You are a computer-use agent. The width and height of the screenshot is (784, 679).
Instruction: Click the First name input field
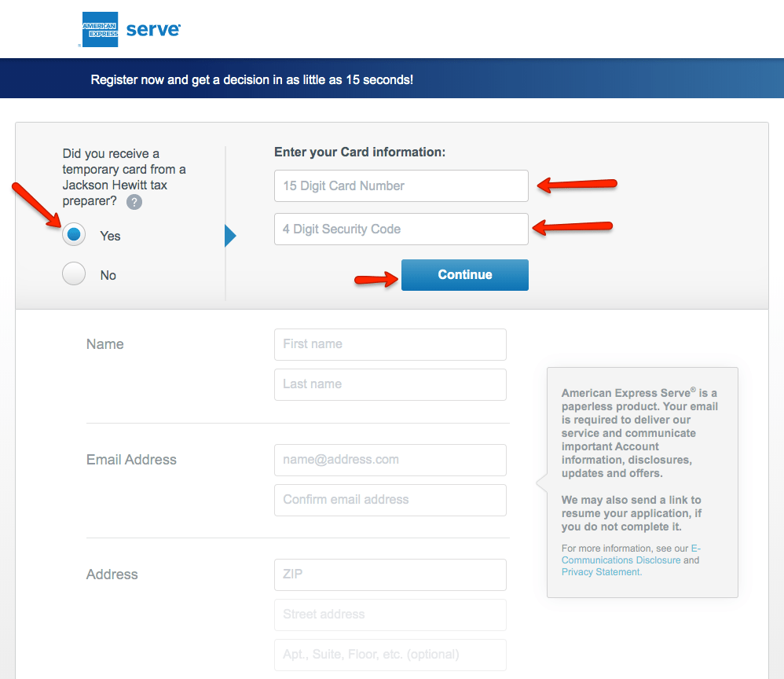tap(390, 344)
